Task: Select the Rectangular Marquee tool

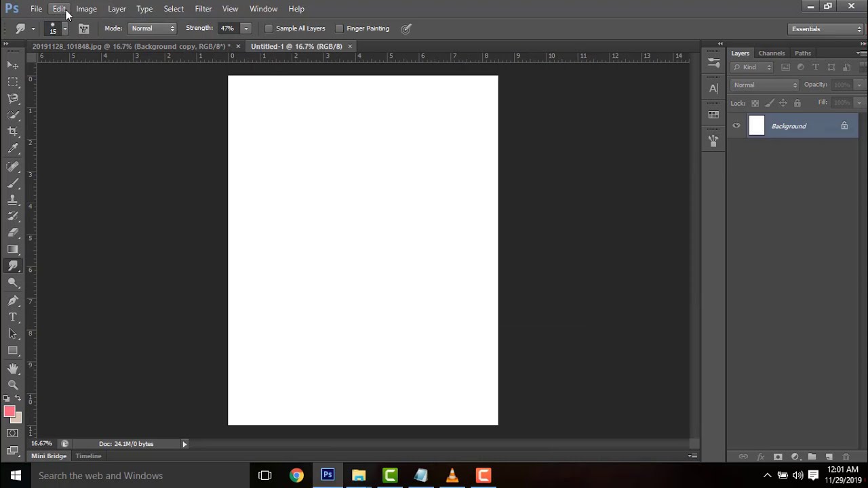Action: point(13,82)
